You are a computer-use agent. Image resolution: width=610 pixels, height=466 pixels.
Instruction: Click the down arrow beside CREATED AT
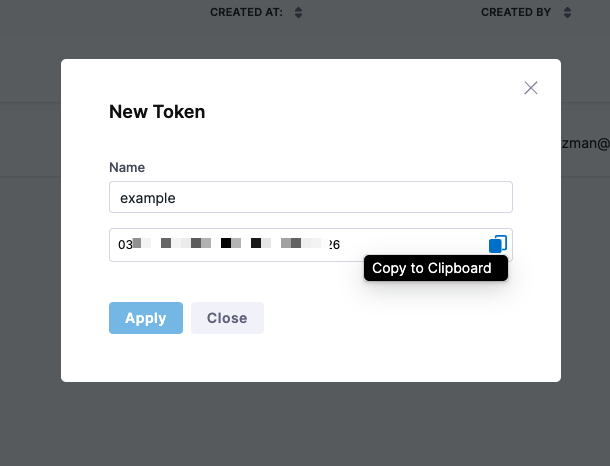[298, 16]
